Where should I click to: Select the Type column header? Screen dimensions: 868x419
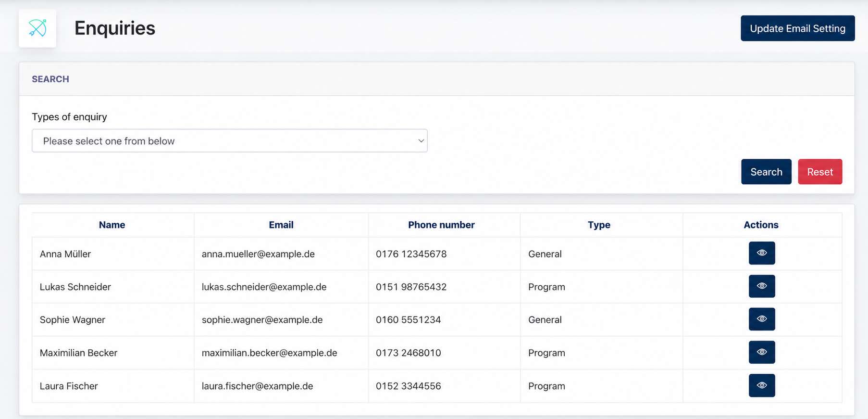tap(599, 225)
